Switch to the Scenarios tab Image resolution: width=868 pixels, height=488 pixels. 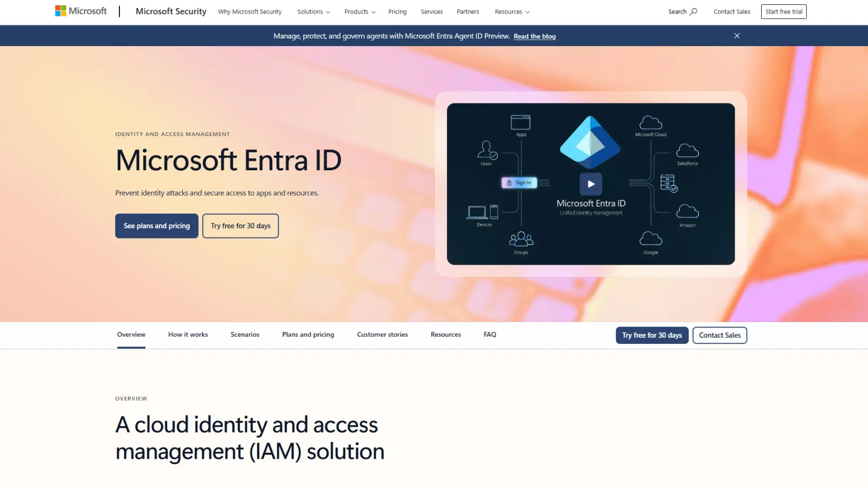click(245, 335)
